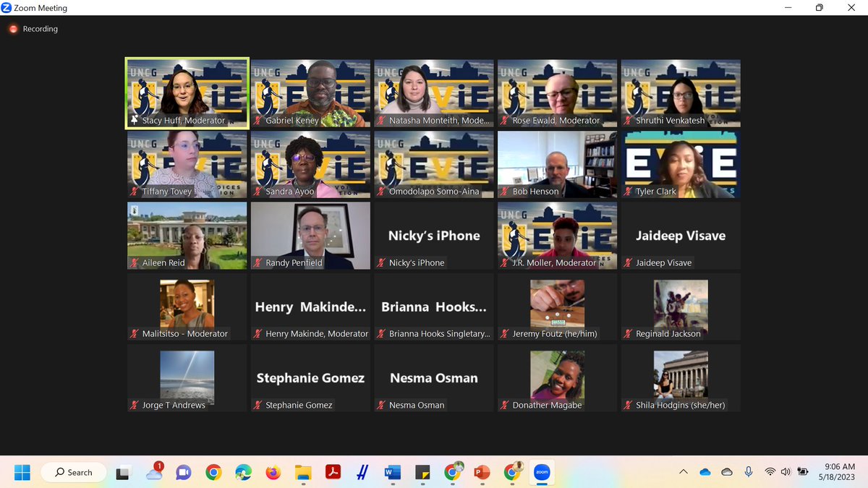Click Jorge T Andrews tile

187,378
